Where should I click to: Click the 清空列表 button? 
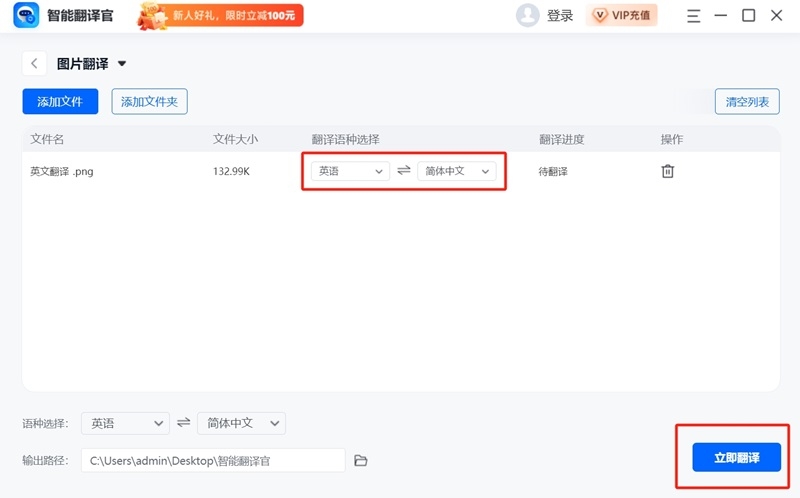(747, 102)
